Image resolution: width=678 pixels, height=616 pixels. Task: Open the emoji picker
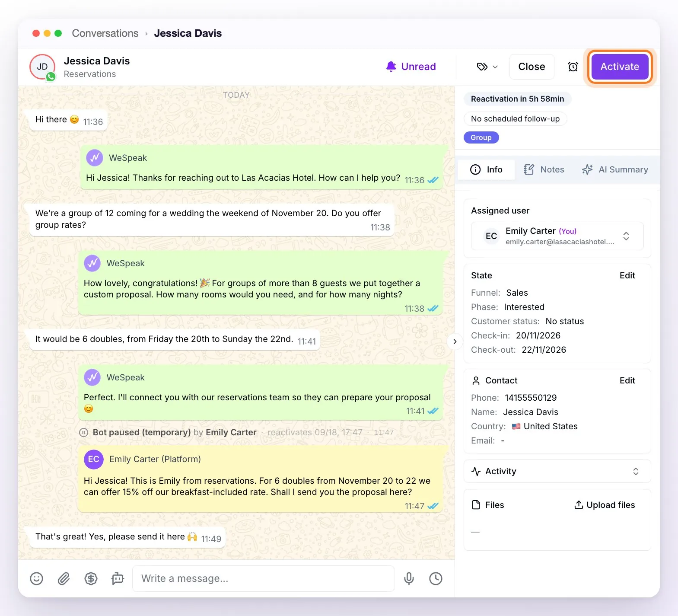coord(37,578)
